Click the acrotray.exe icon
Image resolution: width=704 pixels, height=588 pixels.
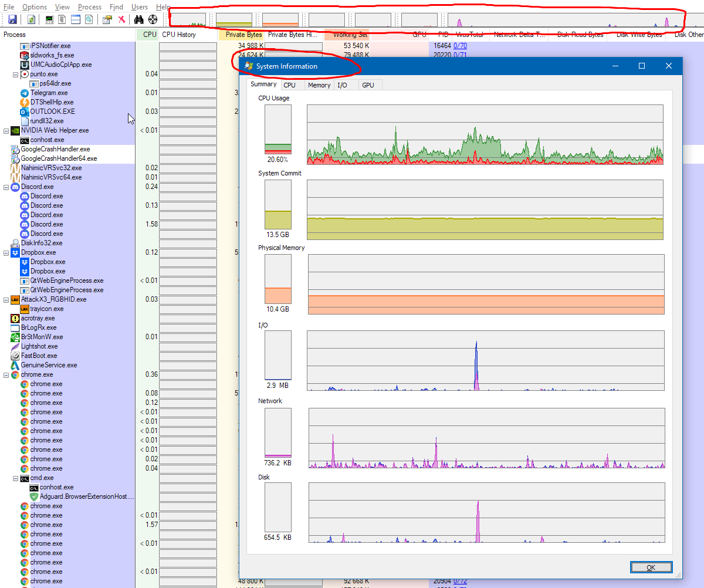(15, 318)
